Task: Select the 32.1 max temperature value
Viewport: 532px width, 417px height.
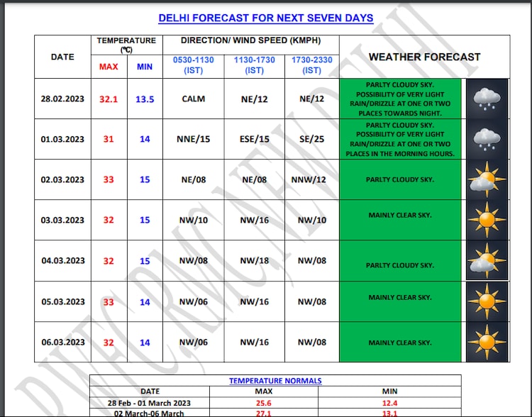Action: click(x=109, y=99)
